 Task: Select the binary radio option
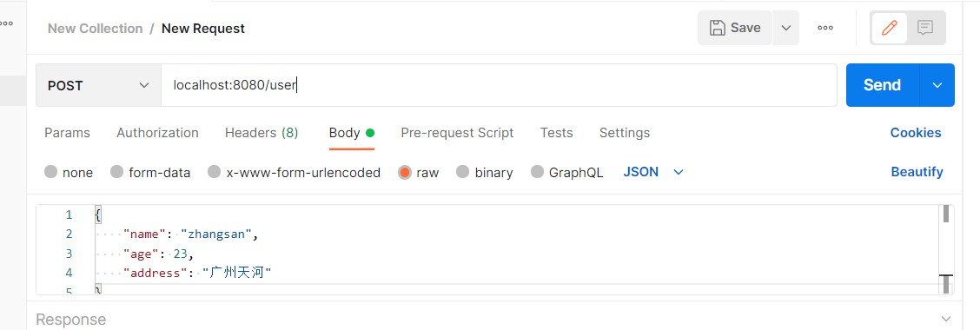(485, 173)
